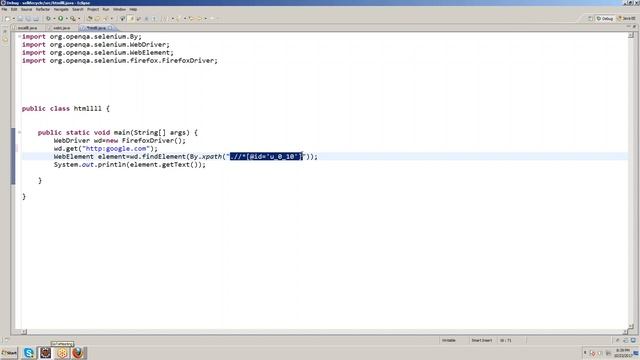Expand the New file dropdown arrow
The height and width of the screenshot is (360, 640).
click(x=13, y=18)
